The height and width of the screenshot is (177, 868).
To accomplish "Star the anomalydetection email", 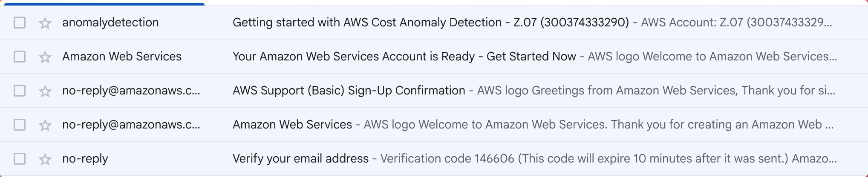I will 45,23.
